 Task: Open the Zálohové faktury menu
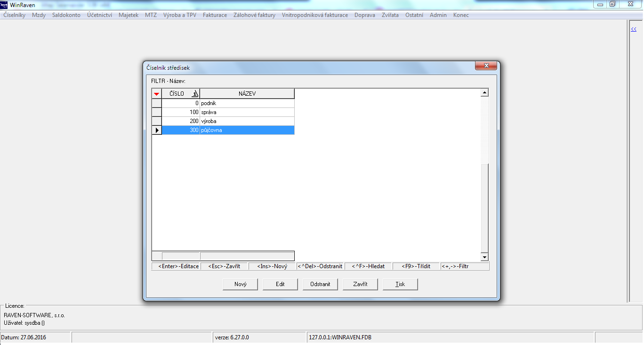(x=254, y=15)
